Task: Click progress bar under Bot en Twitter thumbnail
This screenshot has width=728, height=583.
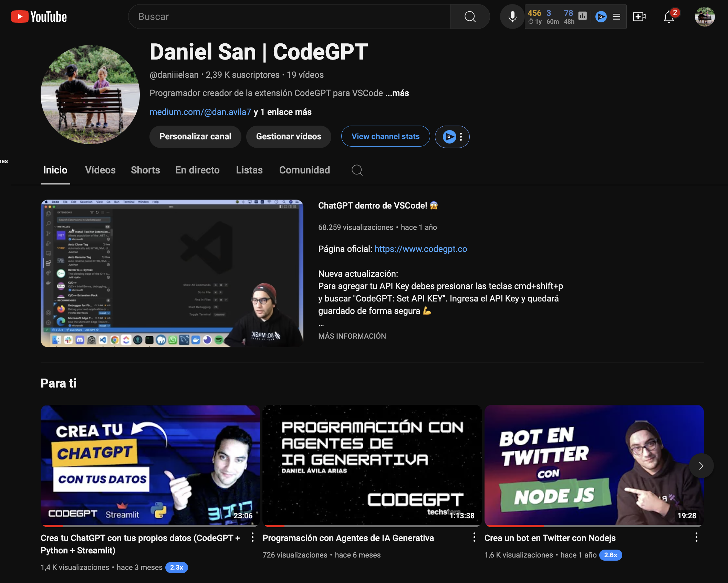Action: pos(594,526)
